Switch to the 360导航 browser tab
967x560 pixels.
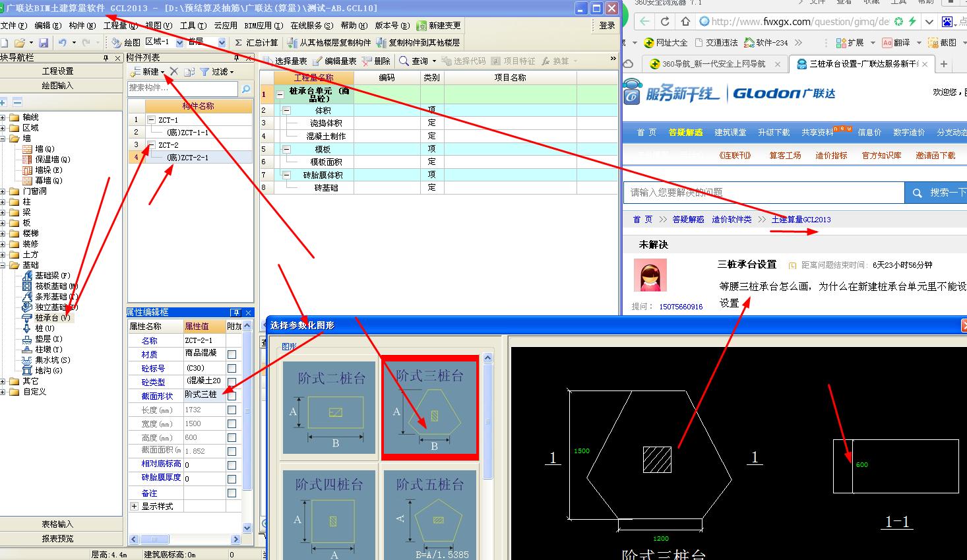point(714,64)
